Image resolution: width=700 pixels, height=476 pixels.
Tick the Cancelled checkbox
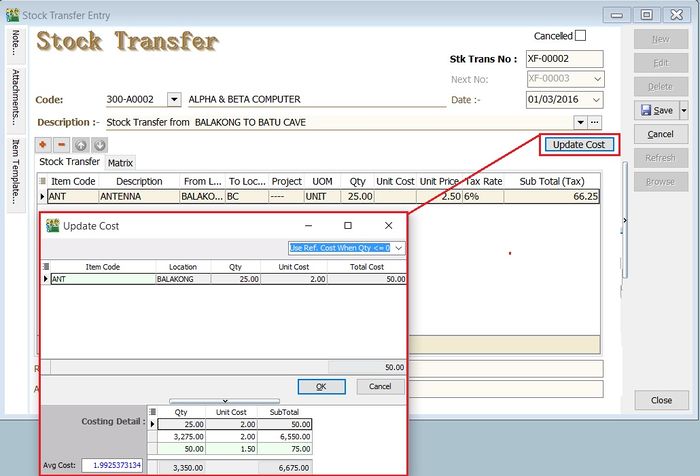(x=581, y=36)
